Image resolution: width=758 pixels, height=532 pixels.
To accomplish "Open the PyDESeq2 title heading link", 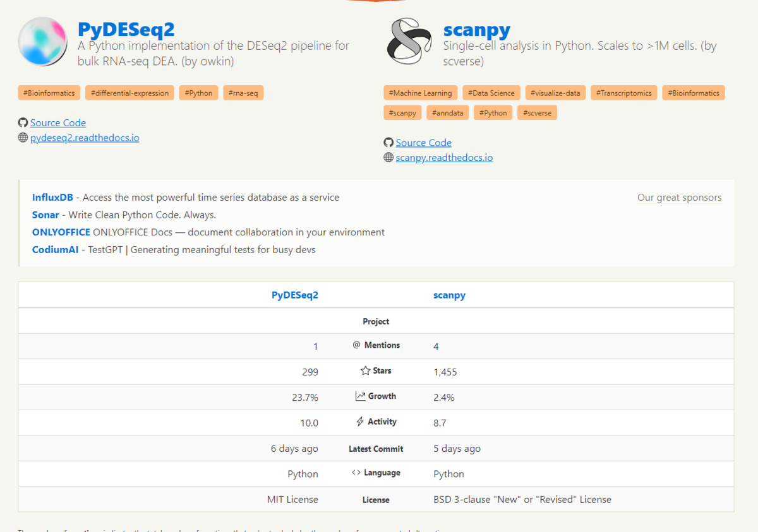I will pyautogui.click(x=126, y=29).
